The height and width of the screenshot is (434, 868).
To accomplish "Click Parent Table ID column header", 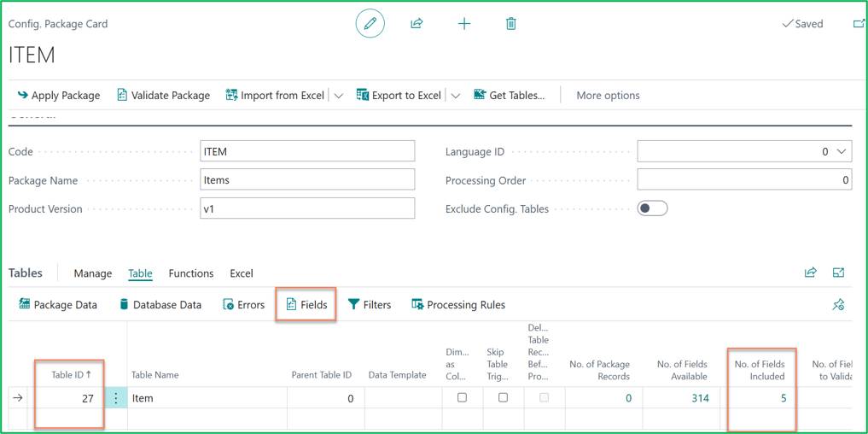I will (322, 375).
